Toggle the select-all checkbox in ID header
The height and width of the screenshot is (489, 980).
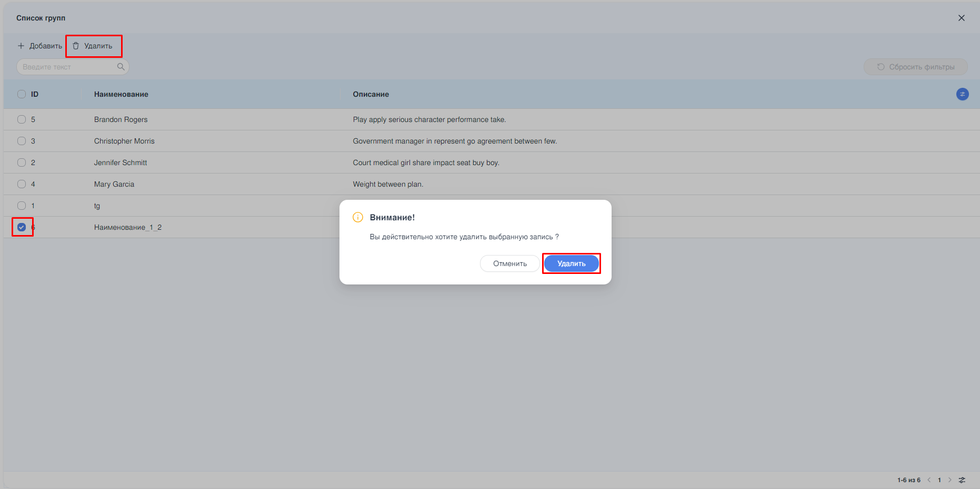click(x=22, y=94)
